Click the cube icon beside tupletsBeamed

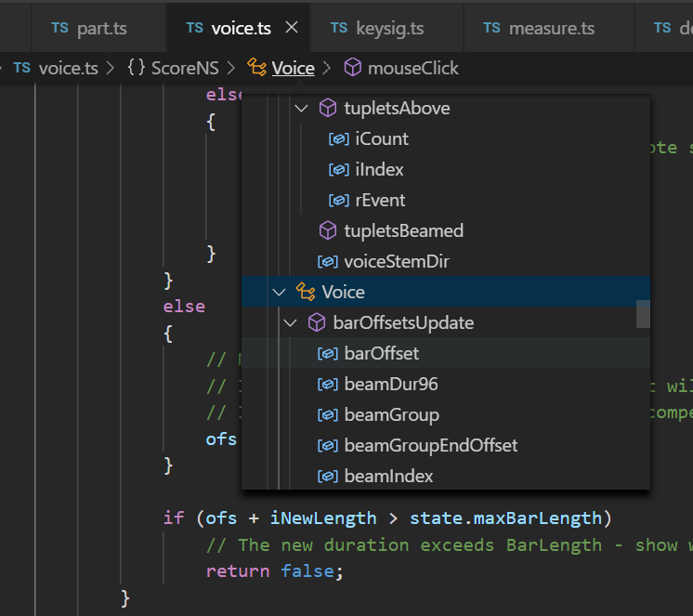(x=328, y=230)
